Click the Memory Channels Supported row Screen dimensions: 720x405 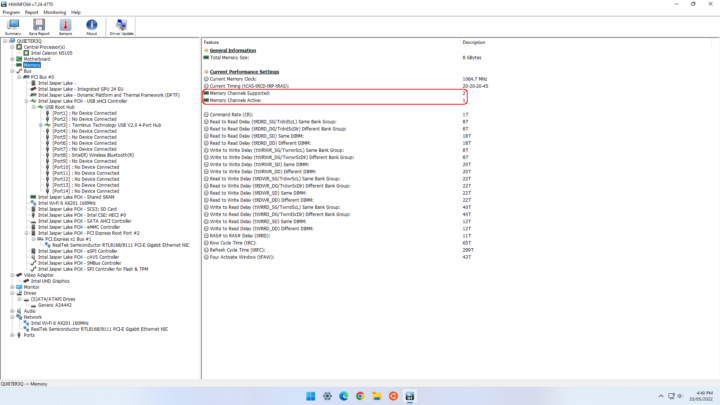coord(334,93)
